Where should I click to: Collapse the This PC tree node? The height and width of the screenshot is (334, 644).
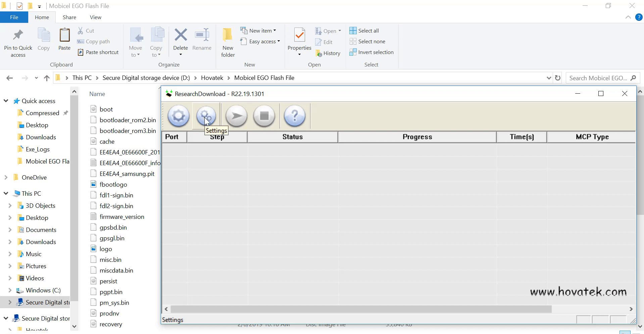(5, 193)
